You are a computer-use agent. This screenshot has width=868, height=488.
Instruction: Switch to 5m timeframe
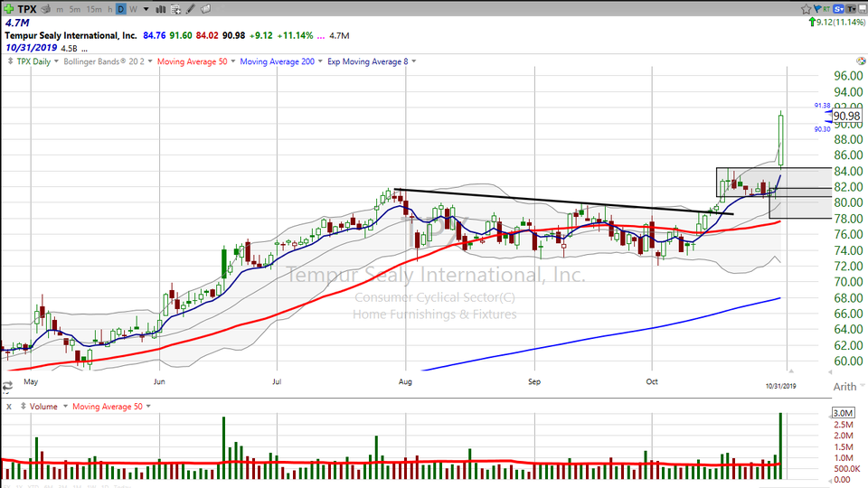[75, 9]
